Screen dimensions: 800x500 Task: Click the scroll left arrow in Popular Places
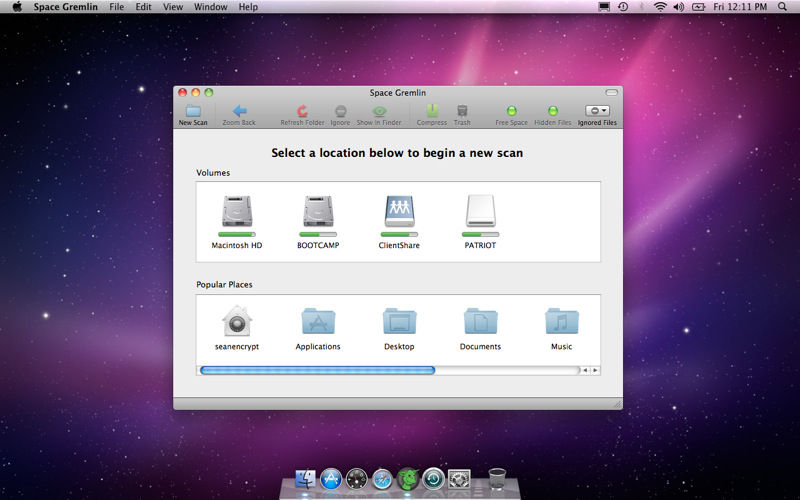click(x=585, y=370)
